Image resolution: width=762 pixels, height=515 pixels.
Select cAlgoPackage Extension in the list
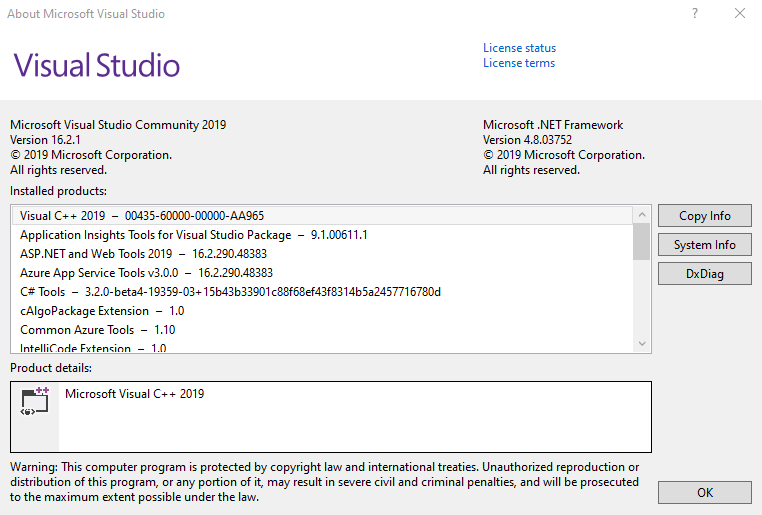click(101, 311)
